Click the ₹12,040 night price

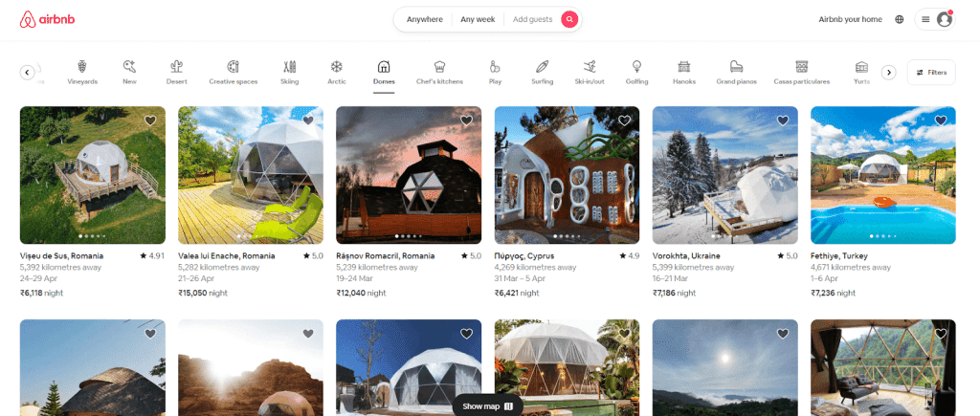[361, 293]
